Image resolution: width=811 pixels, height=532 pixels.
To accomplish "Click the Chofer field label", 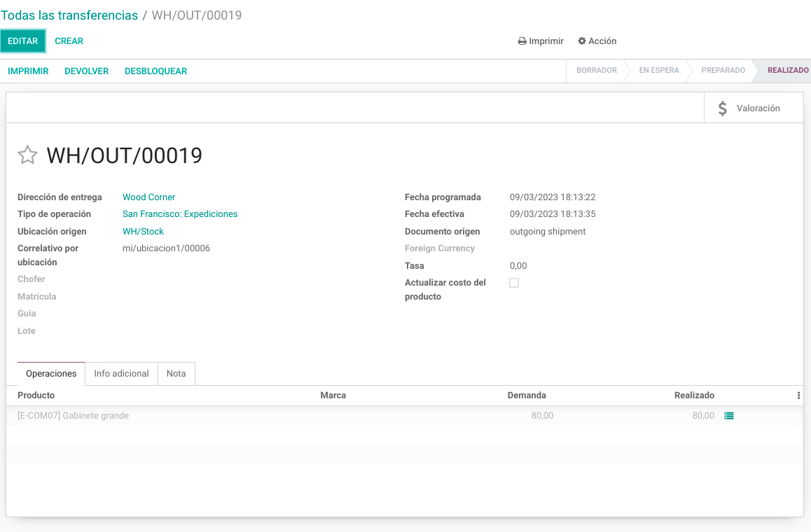I will coord(32,279).
